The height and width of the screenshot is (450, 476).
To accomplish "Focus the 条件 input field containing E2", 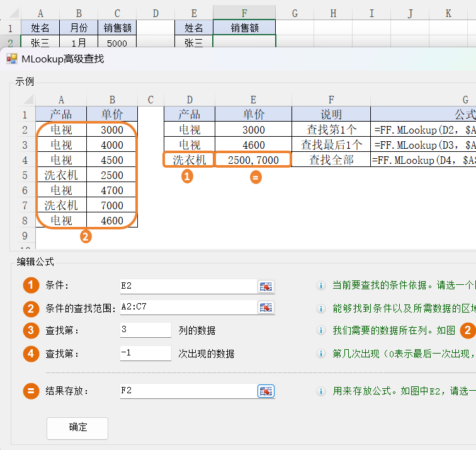I will click(188, 286).
